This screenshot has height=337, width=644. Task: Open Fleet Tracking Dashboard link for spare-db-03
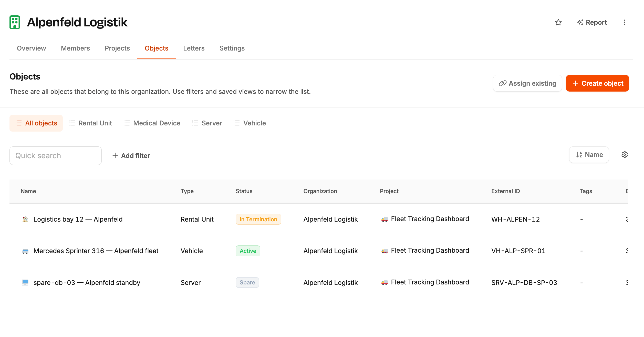pyautogui.click(x=430, y=282)
